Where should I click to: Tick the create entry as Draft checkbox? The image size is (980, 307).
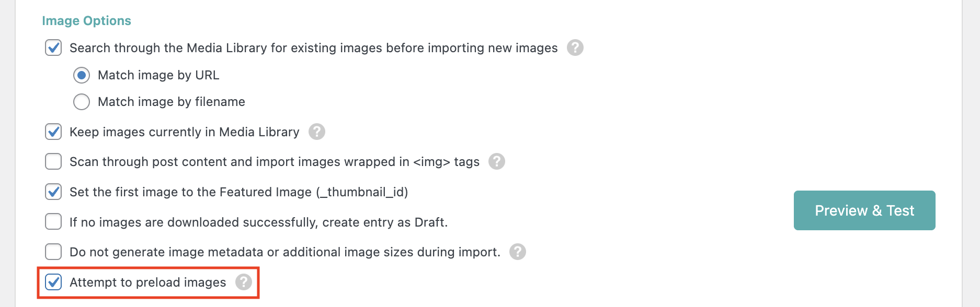click(53, 222)
